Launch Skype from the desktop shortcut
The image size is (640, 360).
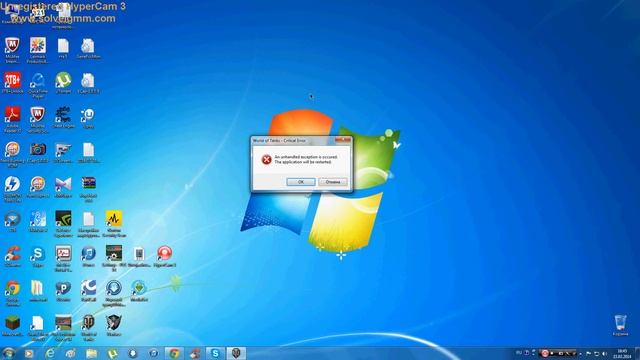[38, 256]
